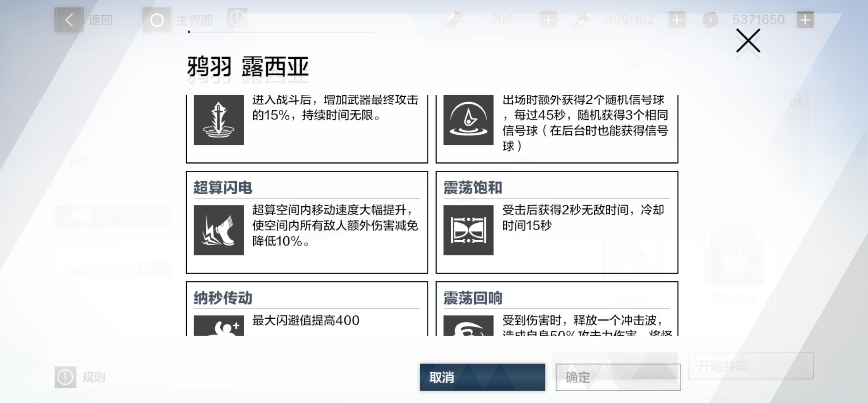868x403 pixels.
Task: Click the back arrow 返回 icon
Action: [69, 20]
